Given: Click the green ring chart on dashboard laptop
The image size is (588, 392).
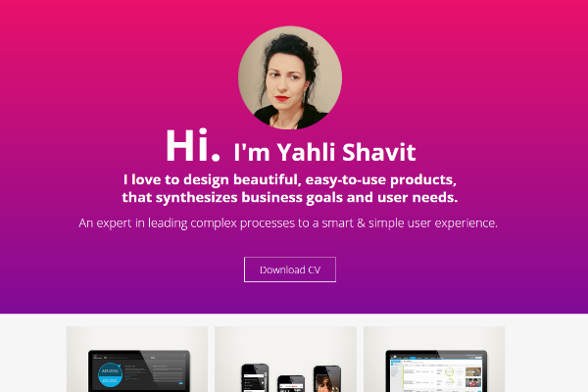Looking at the screenshot, I should (x=449, y=372).
